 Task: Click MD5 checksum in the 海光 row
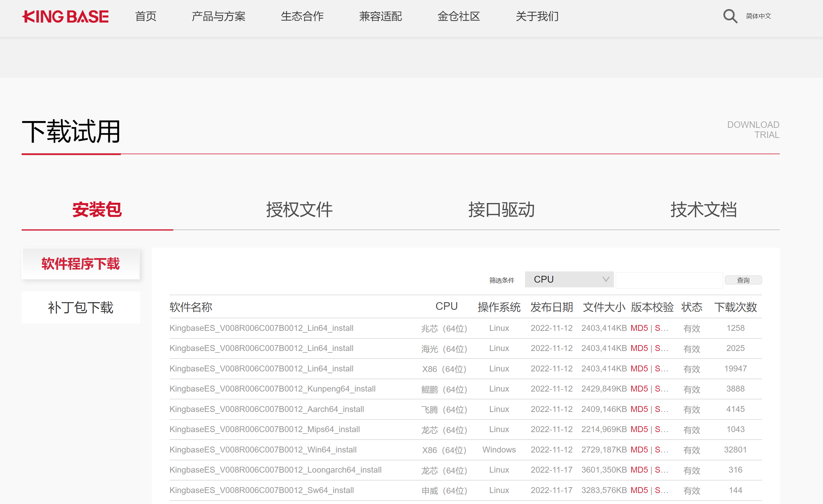click(x=639, y=348)
